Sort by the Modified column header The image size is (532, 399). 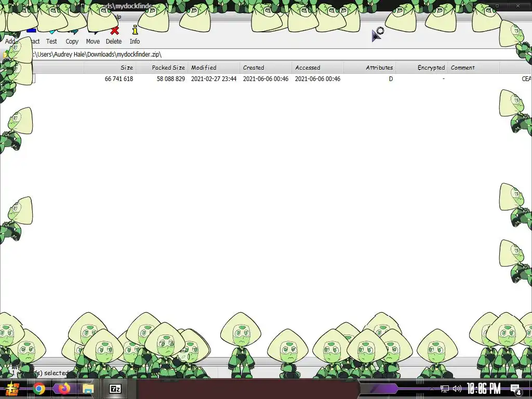(214, 68)
